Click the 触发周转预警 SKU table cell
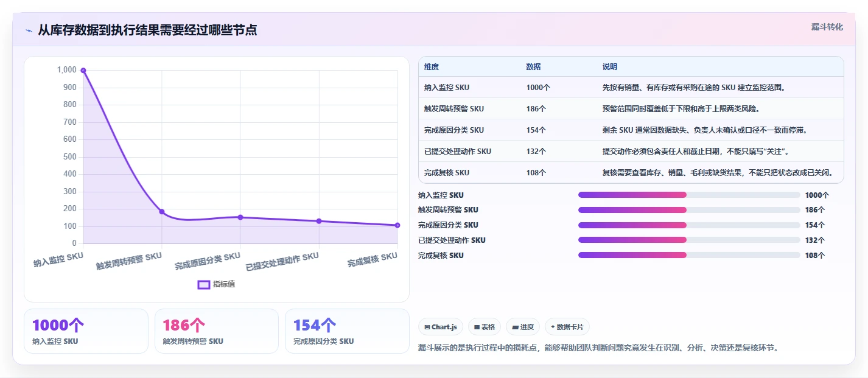 tap(454, 109)
